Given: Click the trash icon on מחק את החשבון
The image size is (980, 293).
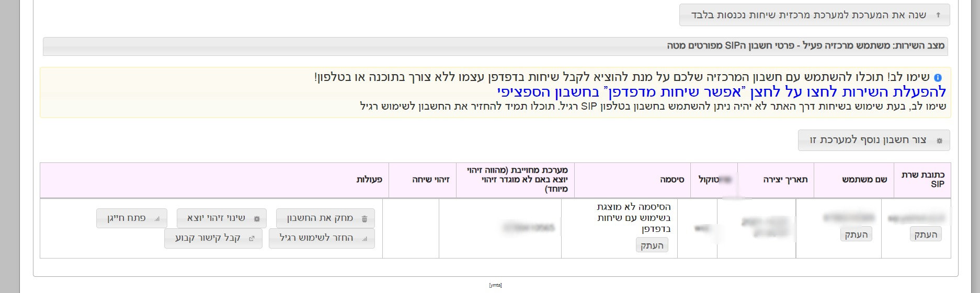Looking at the screenshot, I should pos(364,219).
